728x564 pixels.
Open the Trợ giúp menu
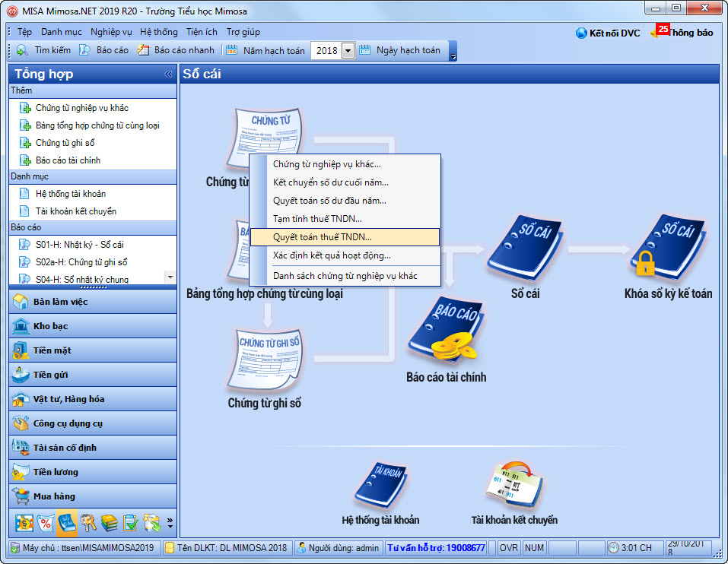pyautogui.click(x=243, y=32)
